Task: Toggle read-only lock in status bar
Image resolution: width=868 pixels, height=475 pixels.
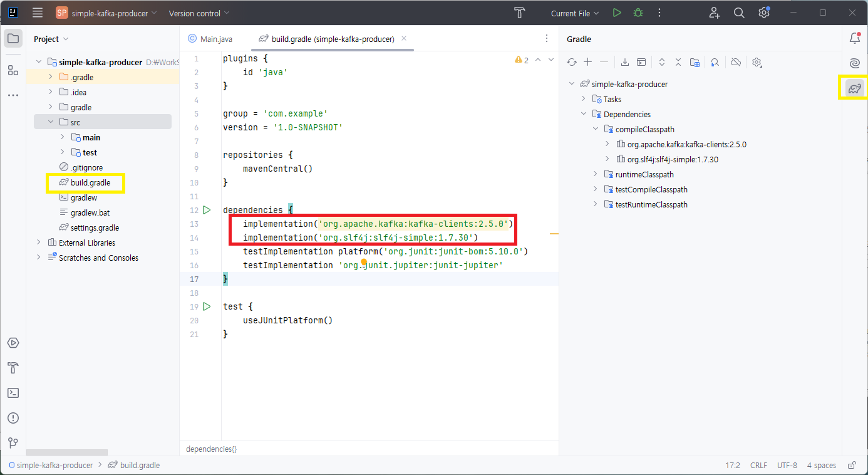Action: [852, 466]
